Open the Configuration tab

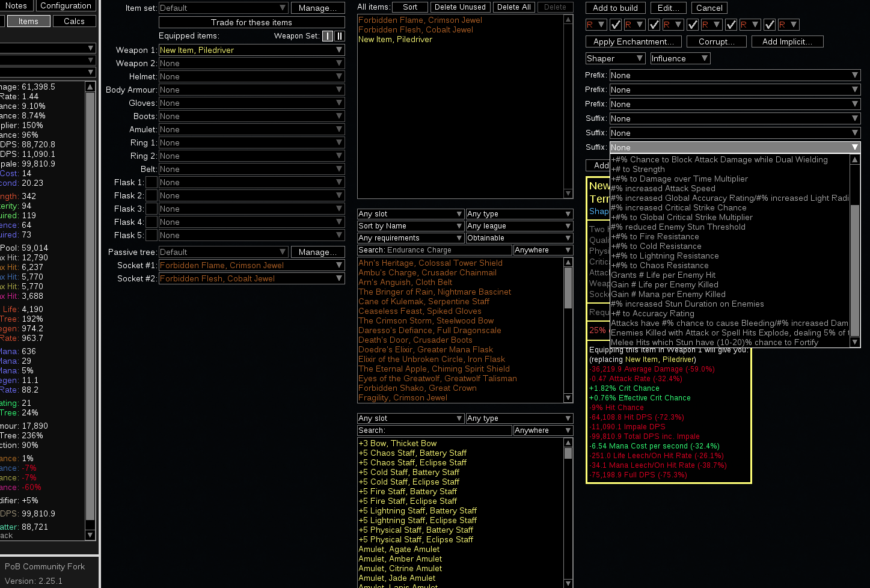(65, 5)
